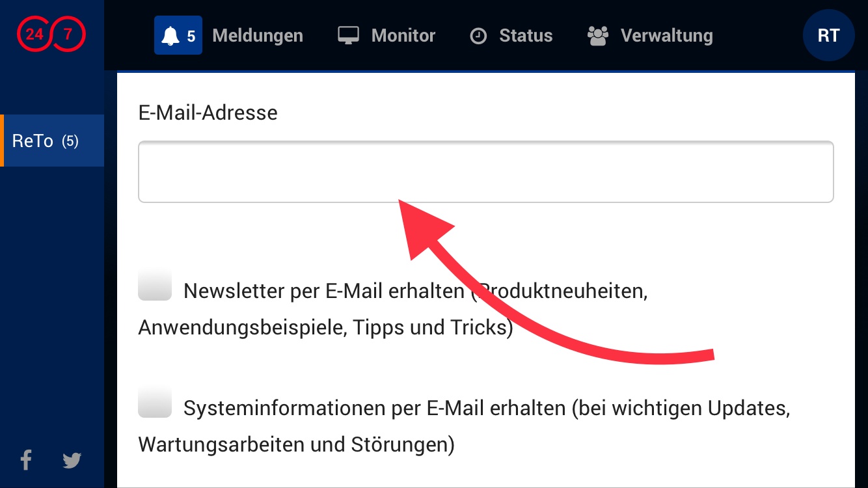Switch to the Monitor menu item
The image size is (868, 488).
tap(403, 35)
